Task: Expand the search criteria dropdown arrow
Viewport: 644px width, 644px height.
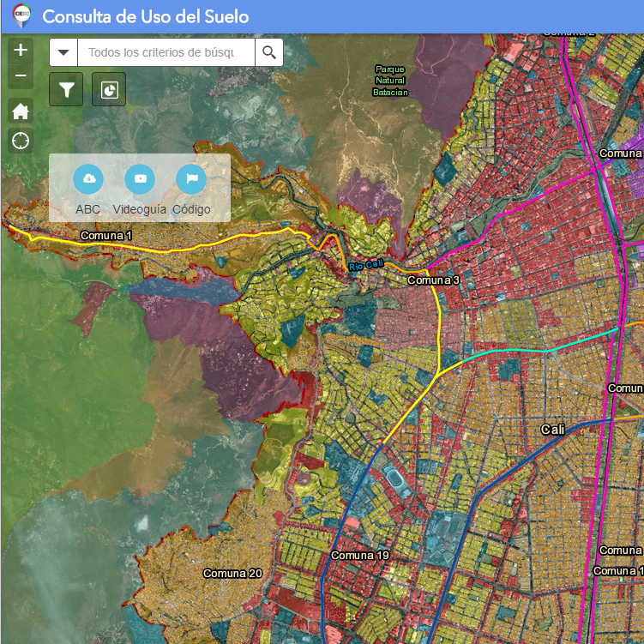Action: point(63,52)
